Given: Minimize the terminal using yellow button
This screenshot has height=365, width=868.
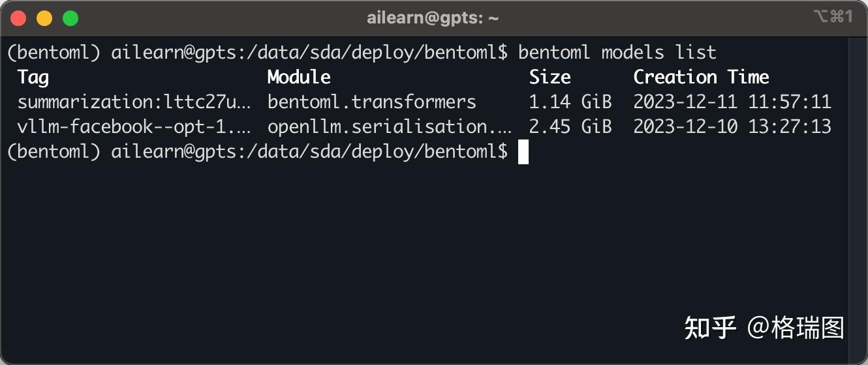Looking at the screenshot, I should click(44, 18).
